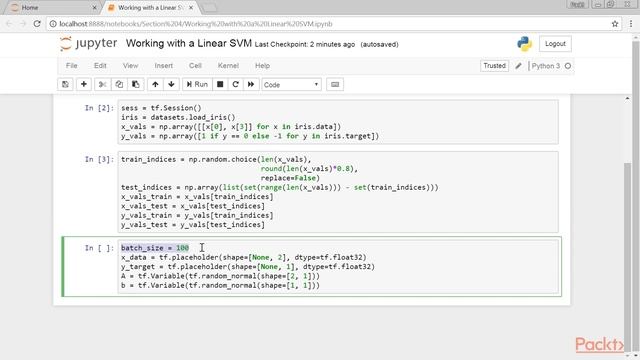Go back in browser history
Viewport: 640px width, 360px height.
[x=9, y=24]
